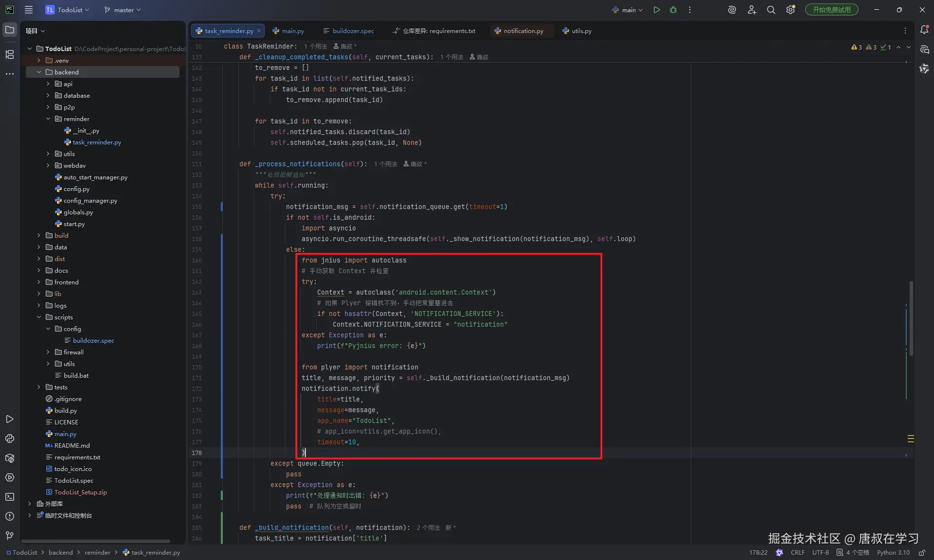
Task: Switch to the notification.py editor tab
Action: point(523,31)
